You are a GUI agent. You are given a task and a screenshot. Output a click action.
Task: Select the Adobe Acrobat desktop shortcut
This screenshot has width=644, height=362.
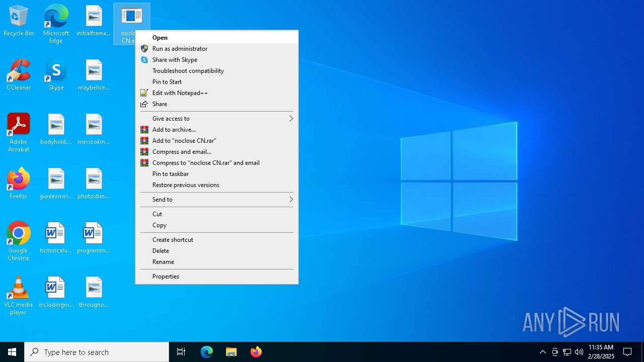(19, 133)
